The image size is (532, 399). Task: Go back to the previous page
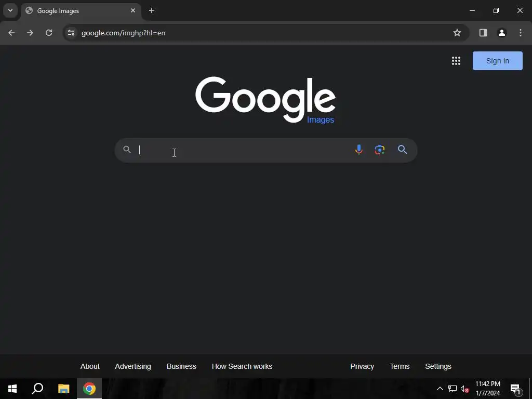11,33
